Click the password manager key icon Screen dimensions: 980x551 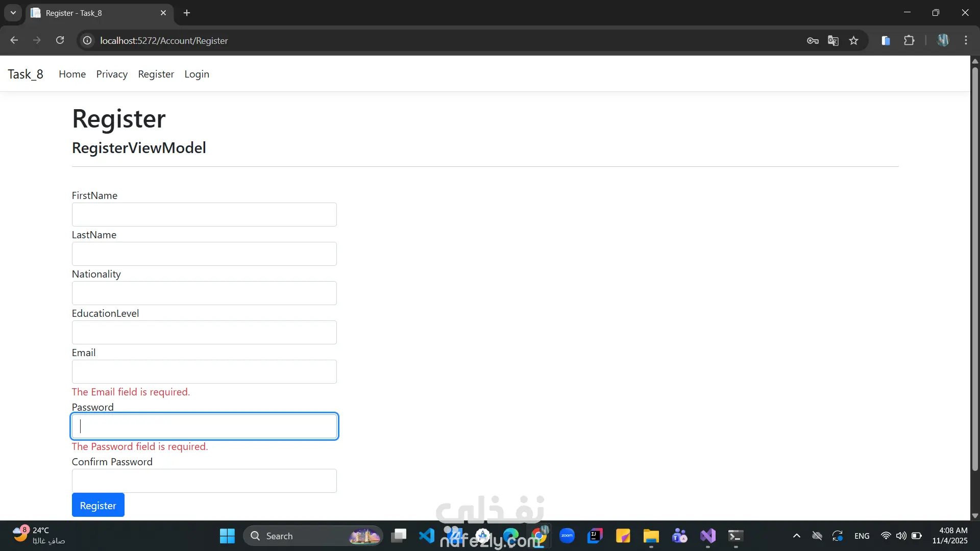(813, 41)
